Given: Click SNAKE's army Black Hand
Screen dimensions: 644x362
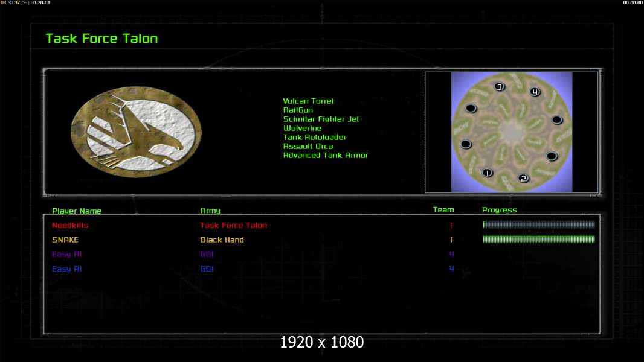Looking at the screenshot, I should (222, 240).
